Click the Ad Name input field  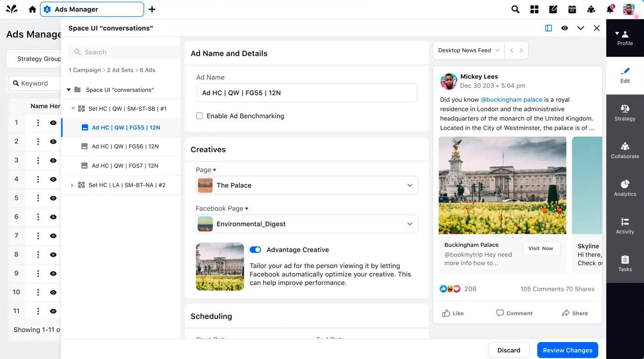307,93
